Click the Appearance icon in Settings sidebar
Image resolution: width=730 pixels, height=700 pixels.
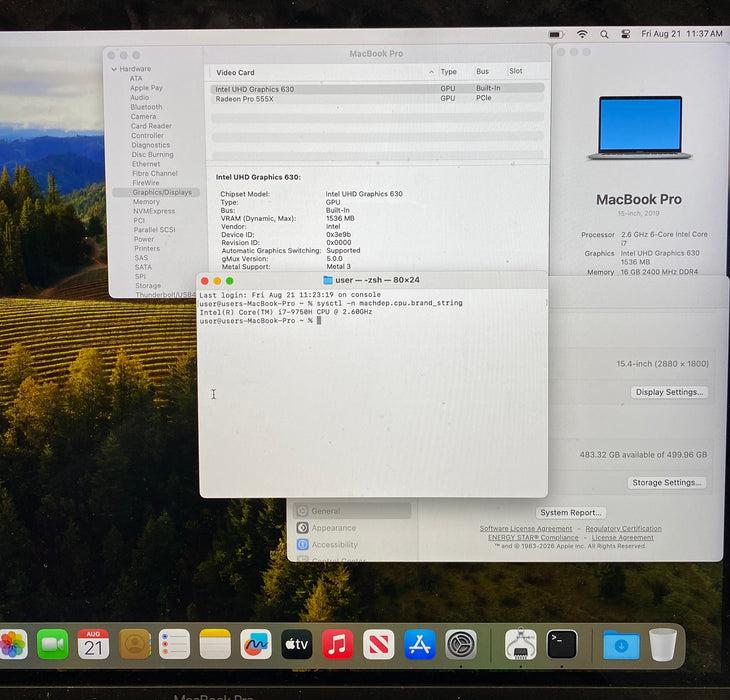(x=302, y=527)
